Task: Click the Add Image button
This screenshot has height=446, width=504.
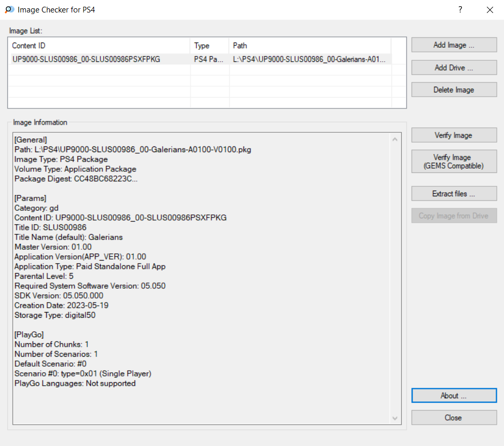Action: pyautogui.click(x=454, y=45)
